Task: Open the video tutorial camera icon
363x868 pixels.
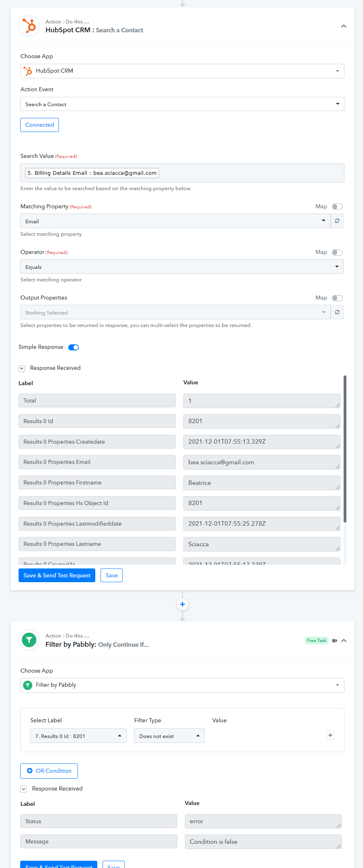Action: pos(335,641)
